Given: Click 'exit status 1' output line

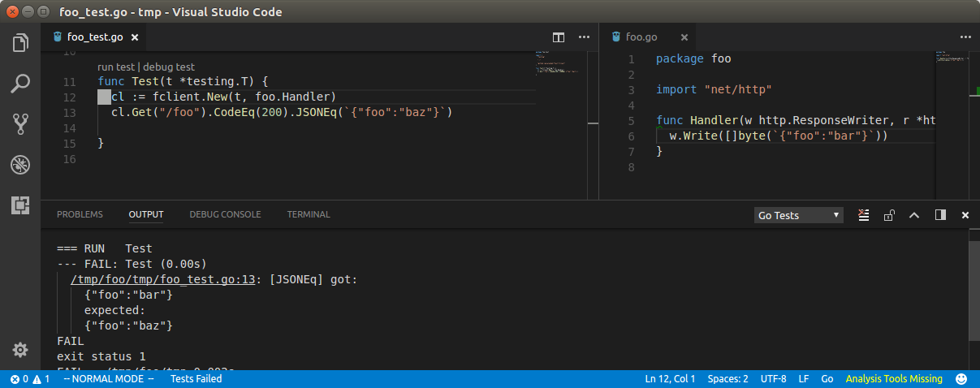Looking at the screenshot, I should [x=101, y=356].
